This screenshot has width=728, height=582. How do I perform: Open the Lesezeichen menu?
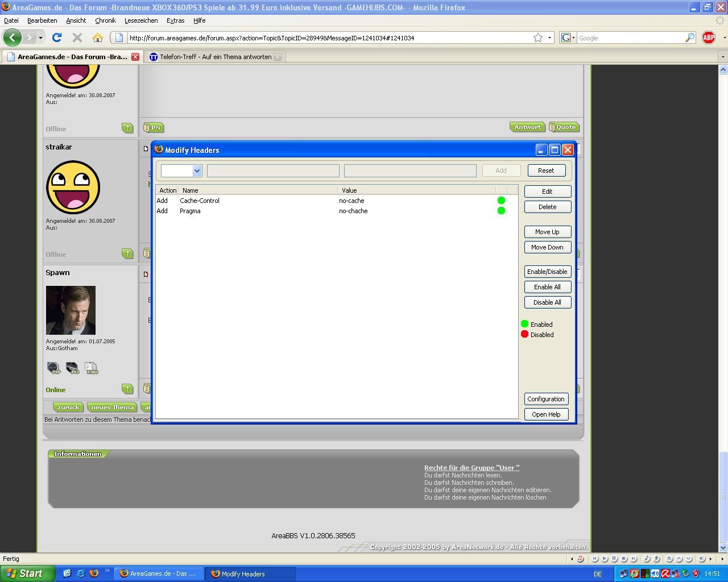pos(141,20)
